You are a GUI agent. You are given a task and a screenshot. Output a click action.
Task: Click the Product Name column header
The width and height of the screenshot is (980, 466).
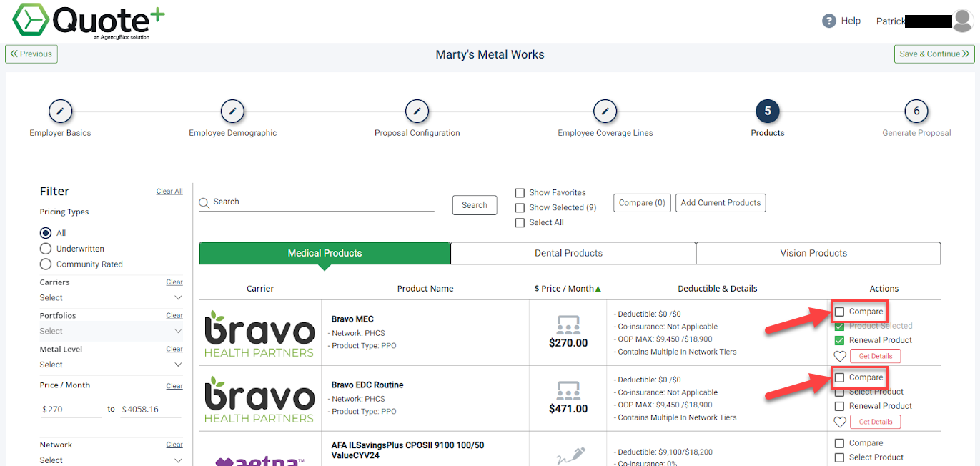[x=425, y=289]
